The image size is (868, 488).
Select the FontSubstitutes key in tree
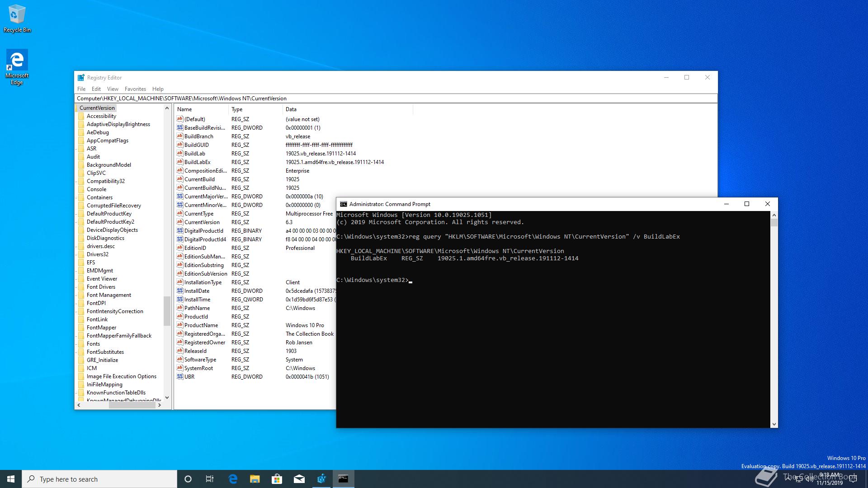tap(105, 352)
